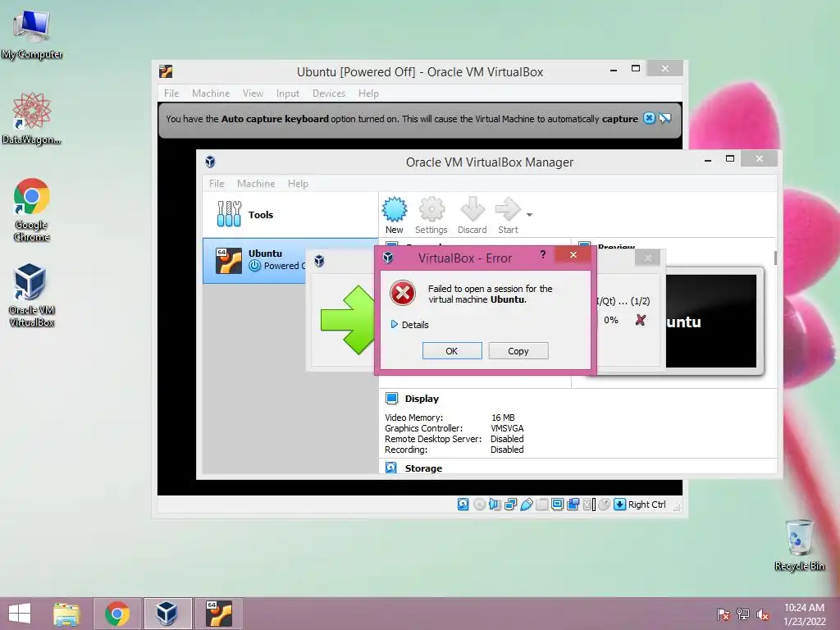Click the Display section header
This screenshot has width=840, height=630.
[x=422, y=399]
